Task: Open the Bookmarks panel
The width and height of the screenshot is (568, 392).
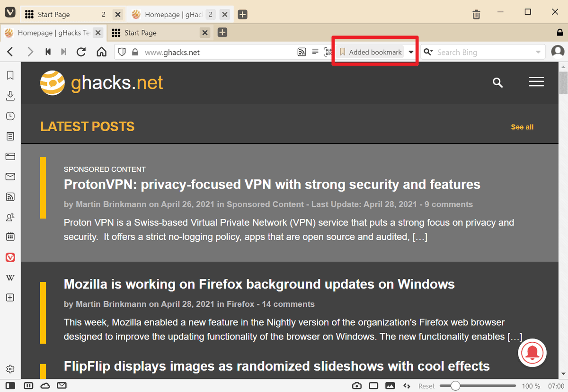Action: click(10, 75)
